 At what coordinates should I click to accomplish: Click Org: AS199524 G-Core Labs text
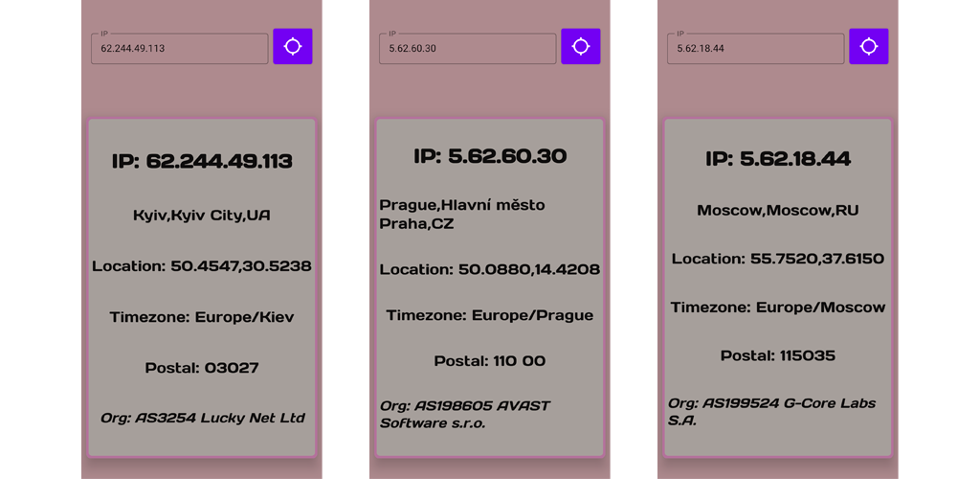coord(757,412)
